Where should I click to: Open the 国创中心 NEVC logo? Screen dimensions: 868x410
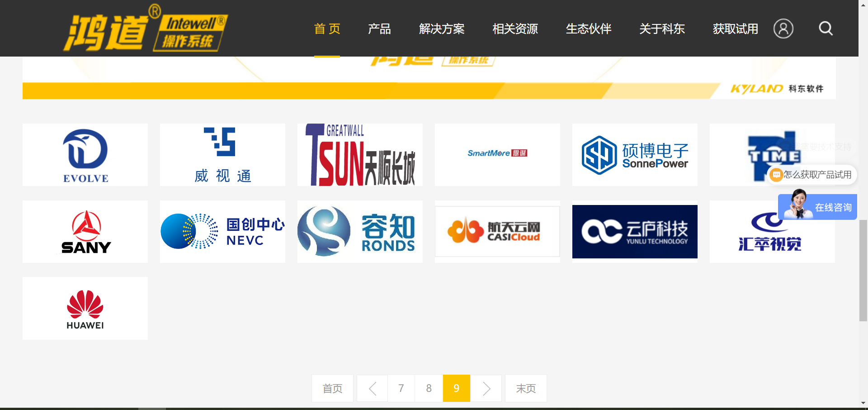coord(222,232)
